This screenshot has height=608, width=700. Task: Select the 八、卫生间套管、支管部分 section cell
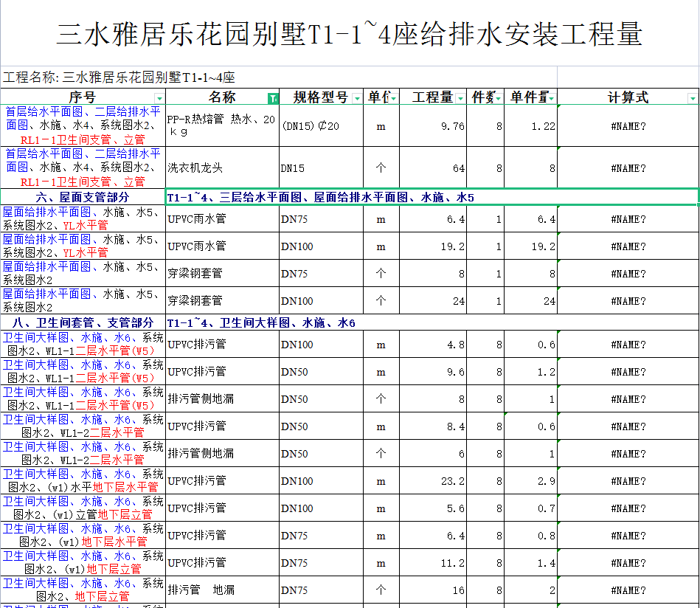coord(83,322)
